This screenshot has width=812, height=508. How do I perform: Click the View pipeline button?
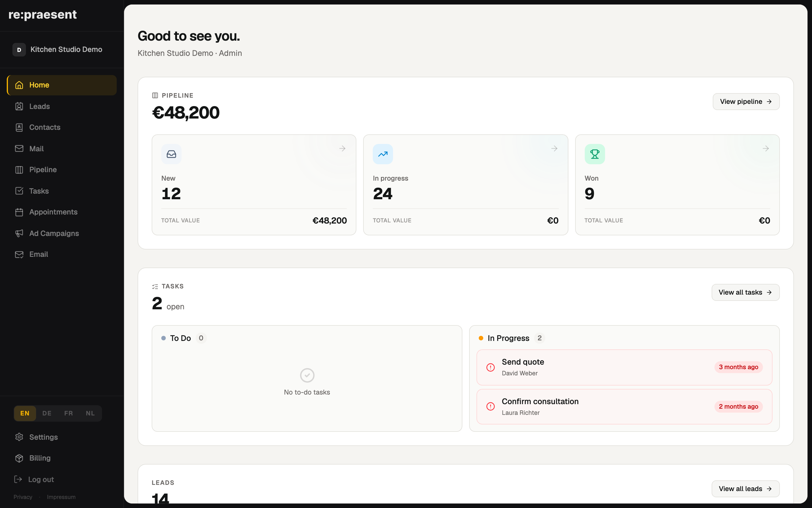click(746, 102)
